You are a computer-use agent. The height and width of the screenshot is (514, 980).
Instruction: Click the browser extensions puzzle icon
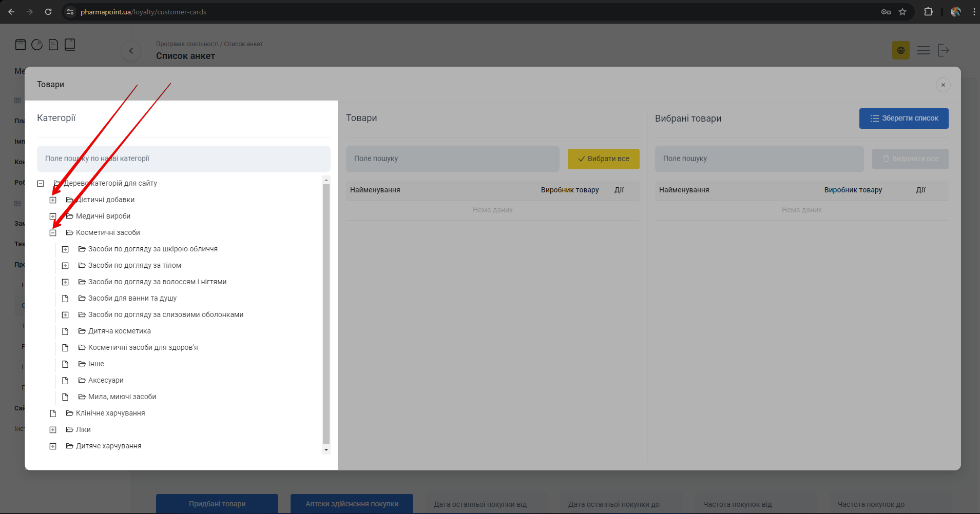(x=928, y=12)
